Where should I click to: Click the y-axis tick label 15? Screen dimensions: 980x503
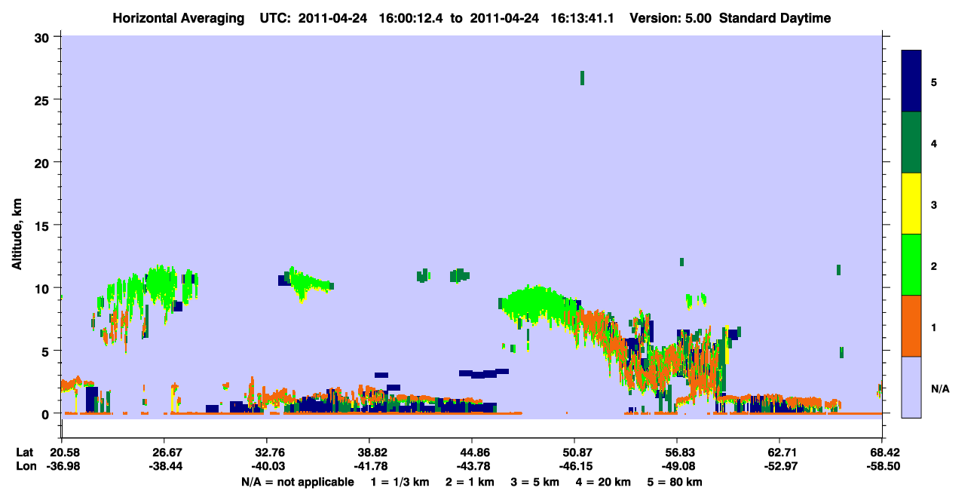click(x=44, y=225)
